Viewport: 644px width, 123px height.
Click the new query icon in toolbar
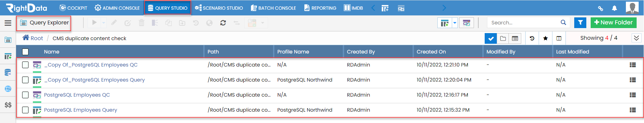445,23
